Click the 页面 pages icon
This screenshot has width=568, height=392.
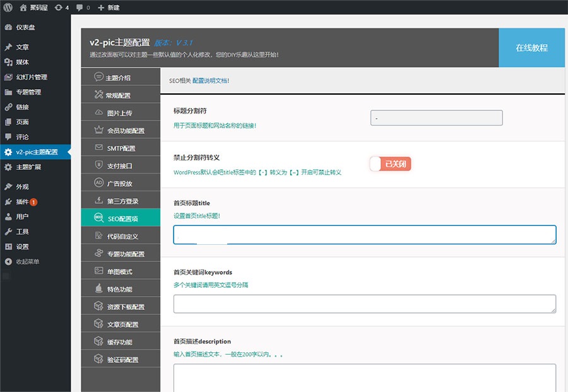pos(8,122)
